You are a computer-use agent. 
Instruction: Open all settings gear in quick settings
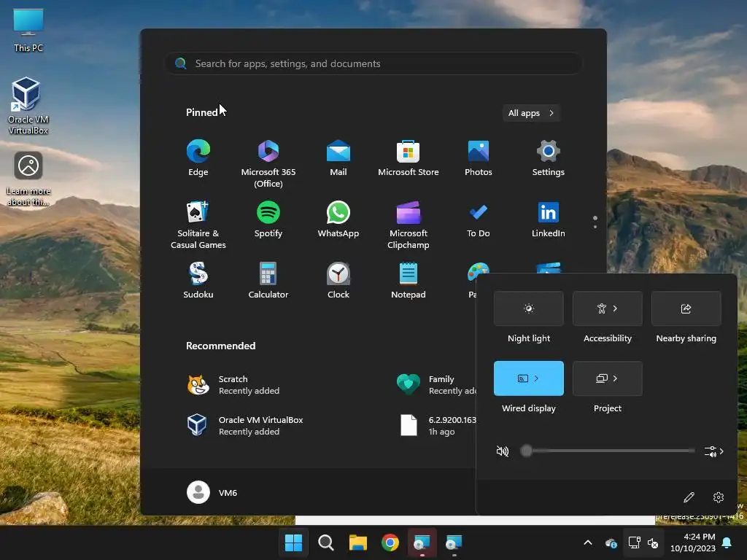coord(719,497)
